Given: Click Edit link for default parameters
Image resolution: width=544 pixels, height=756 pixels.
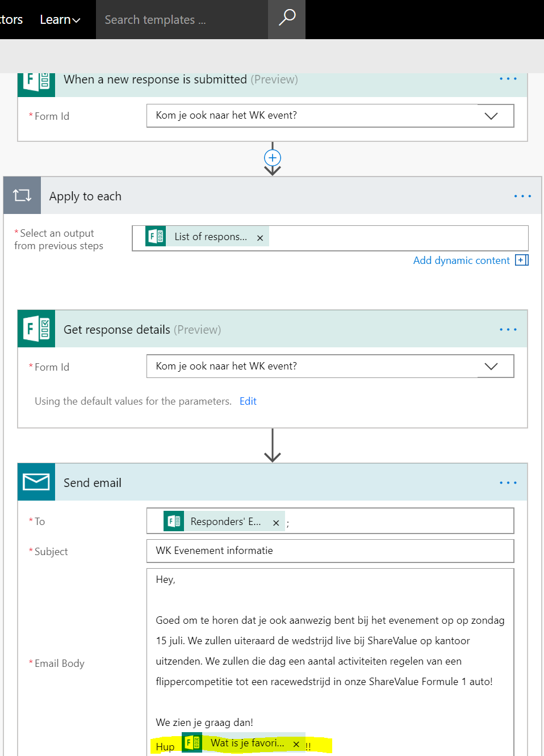Looking at the screenshot, I should [248, 401].
